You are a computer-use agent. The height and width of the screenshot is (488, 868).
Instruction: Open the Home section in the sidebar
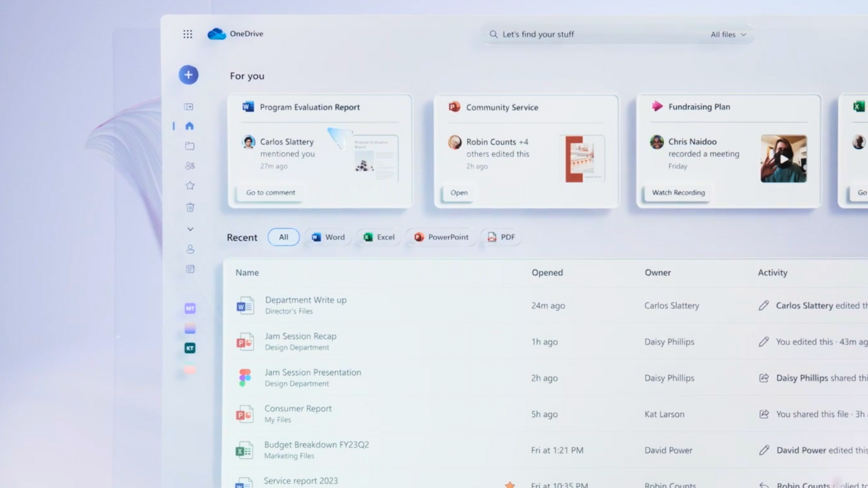(x=189, y=125)
